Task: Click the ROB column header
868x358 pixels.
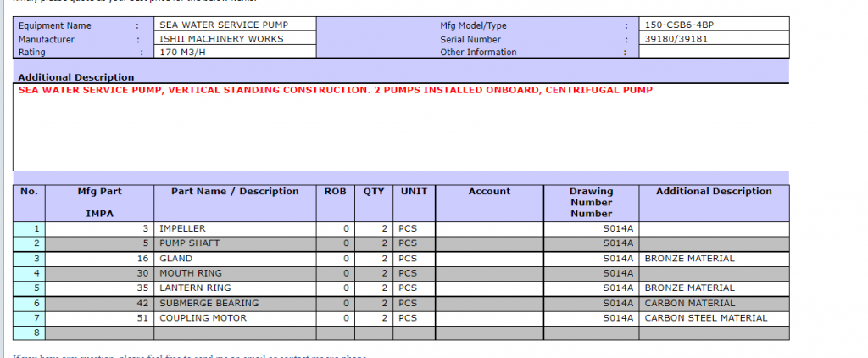Action: 335,192
